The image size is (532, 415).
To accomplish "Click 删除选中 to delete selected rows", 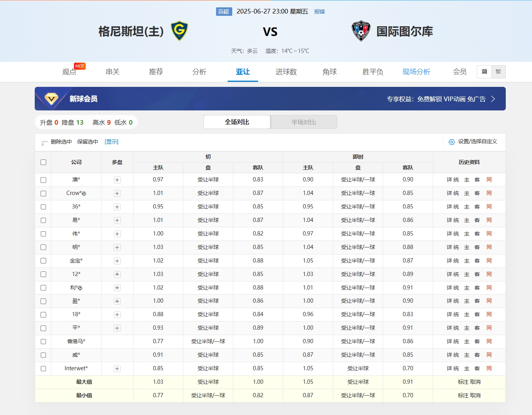I will (x=61, y=142).
